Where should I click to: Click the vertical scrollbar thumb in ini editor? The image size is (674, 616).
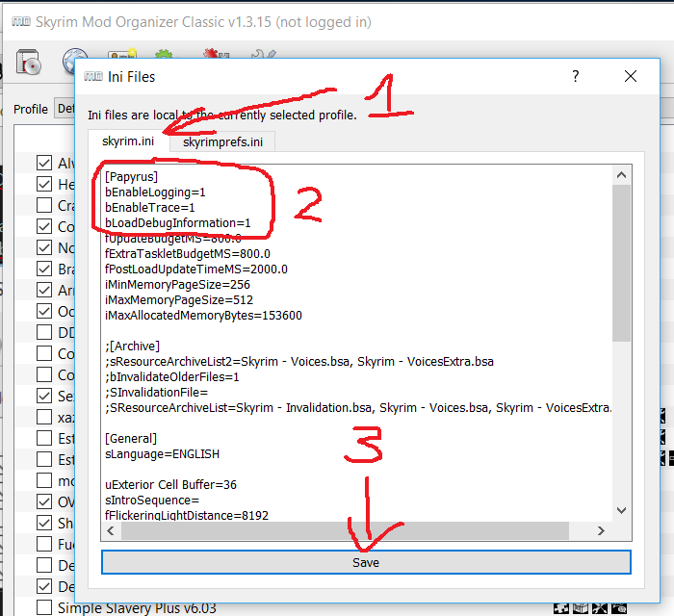tap(621, 264)
